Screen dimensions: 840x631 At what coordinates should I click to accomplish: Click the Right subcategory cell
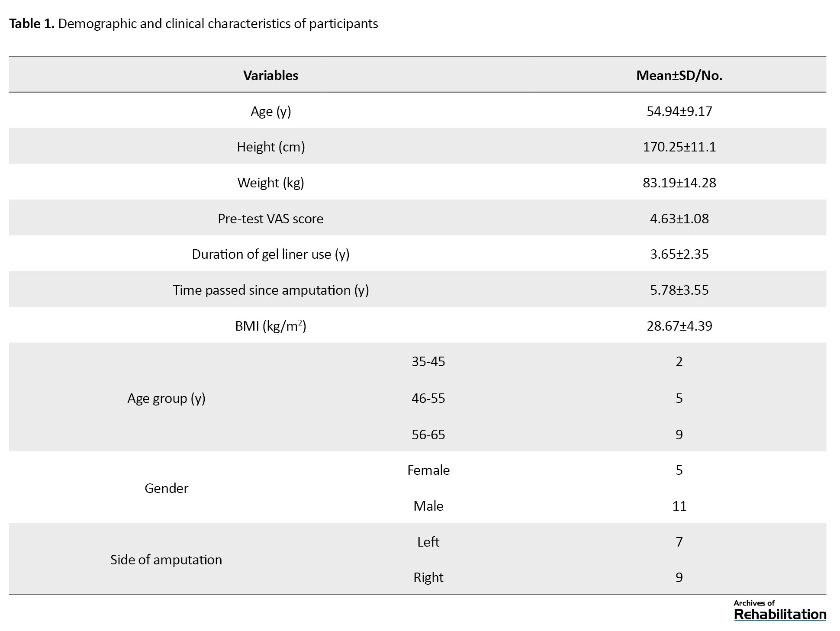coord(428,577)
